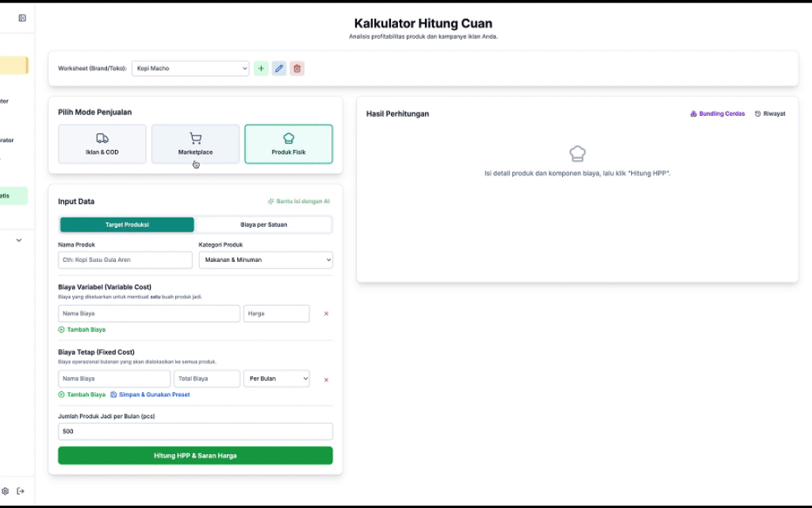Screen dimensions: 812x508
Task: Switch to the Target Produksi tab
Action: [127, 225]
